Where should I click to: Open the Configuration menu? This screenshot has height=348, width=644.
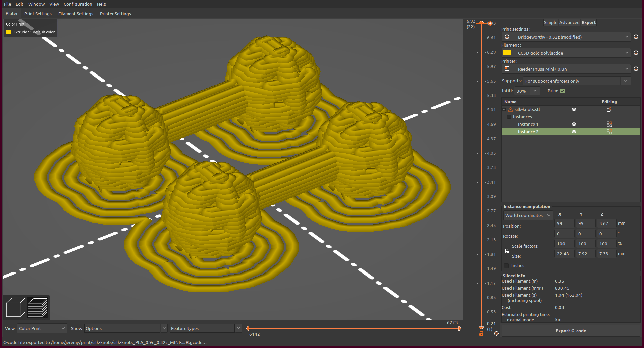tap(78, 4)
